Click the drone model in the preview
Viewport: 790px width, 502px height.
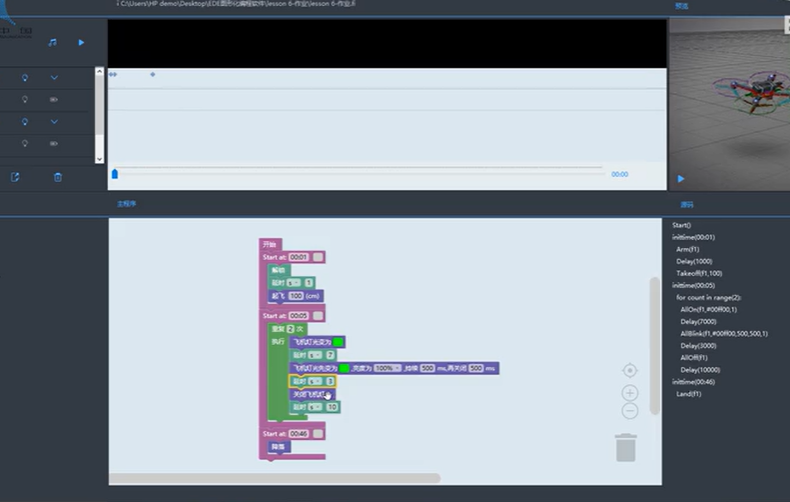(754, 91)
